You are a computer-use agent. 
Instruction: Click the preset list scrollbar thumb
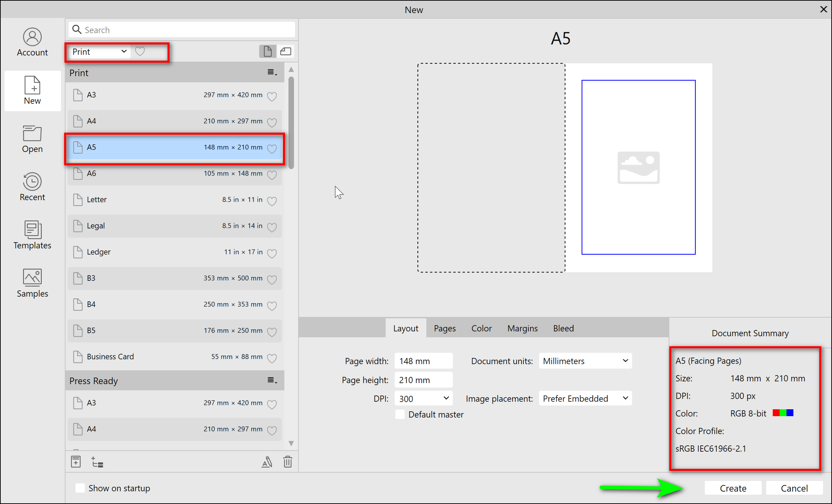point(291,123)
